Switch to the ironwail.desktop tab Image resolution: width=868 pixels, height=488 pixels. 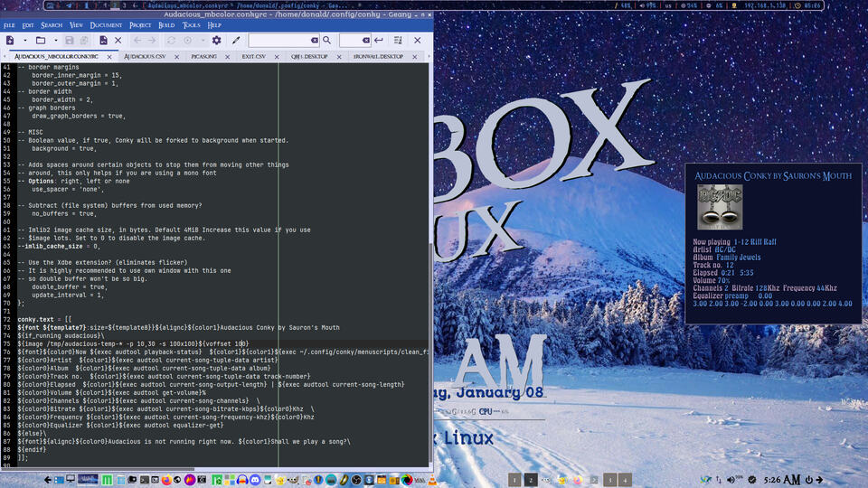(377, 56)
